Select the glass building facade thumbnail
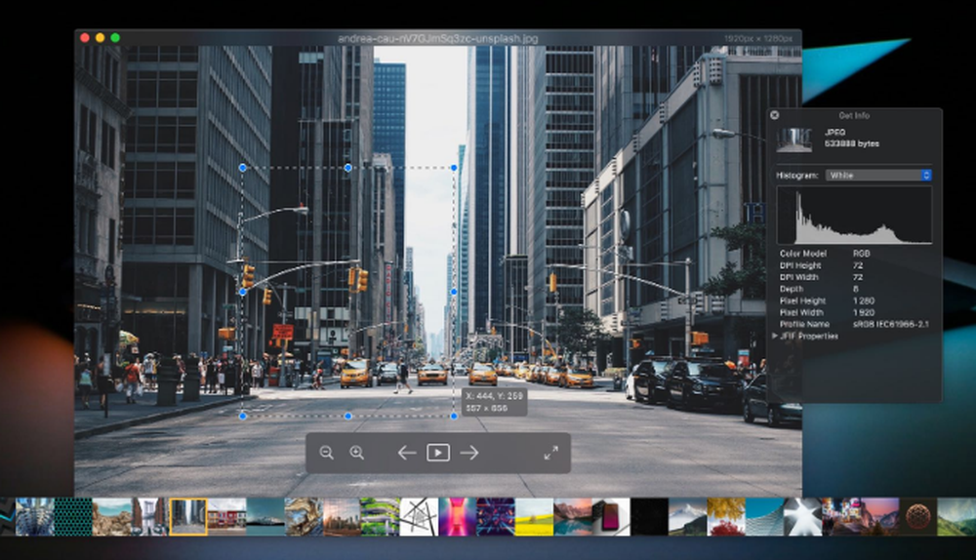This screenshot has width=976, height=560. point(34,516)
